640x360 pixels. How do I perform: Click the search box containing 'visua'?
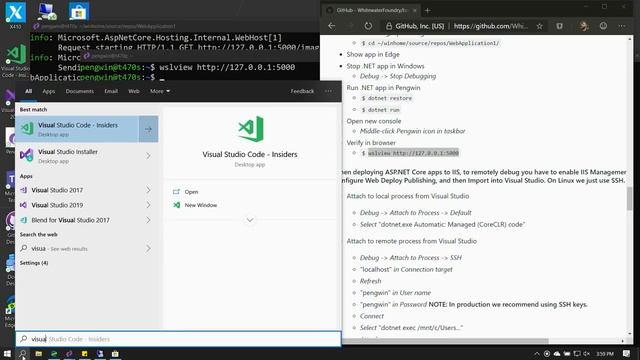click(x=178, y=339)
